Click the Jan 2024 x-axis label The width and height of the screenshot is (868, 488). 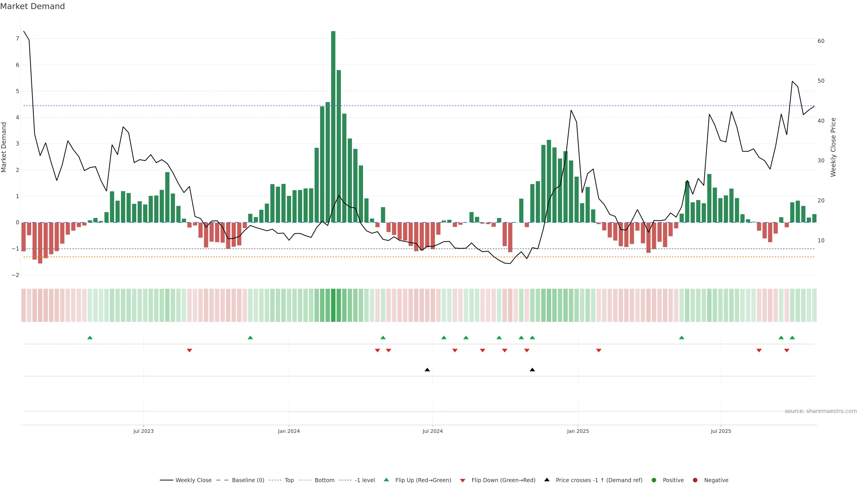pyautogui.click(x=289, y=431)
